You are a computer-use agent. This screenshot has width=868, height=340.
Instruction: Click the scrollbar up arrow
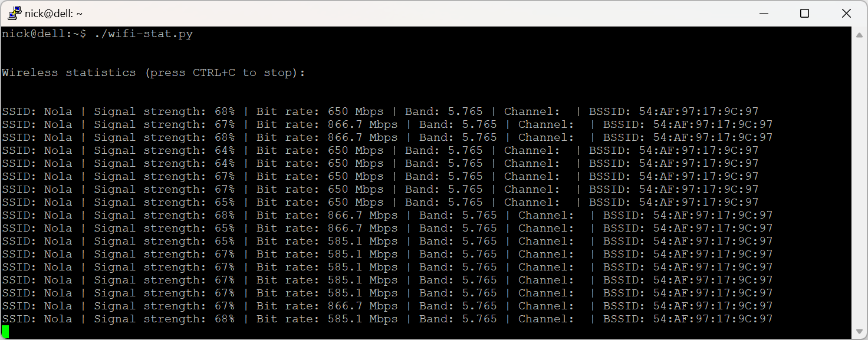[x=859, y=34]
